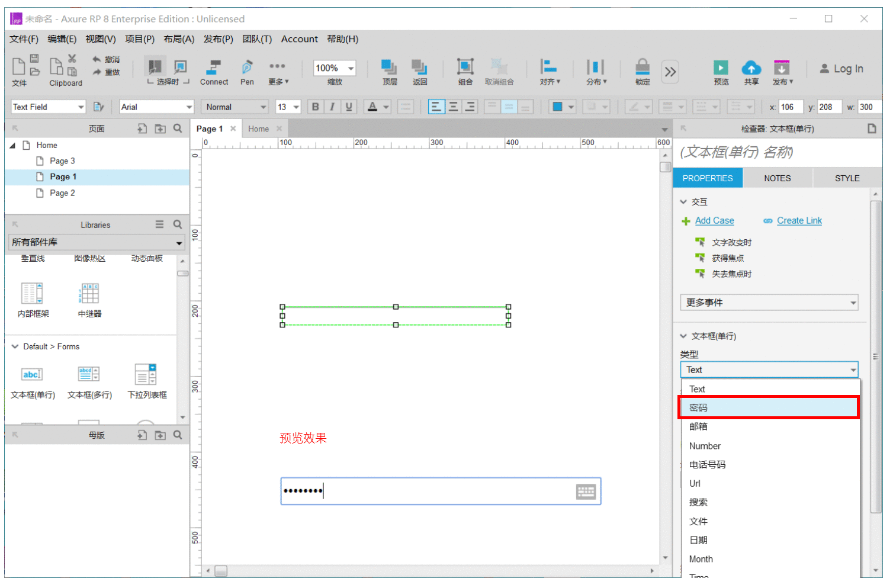893x588 pixels.
Task: Open the 100% zoom dropdown
Action: 335,68
